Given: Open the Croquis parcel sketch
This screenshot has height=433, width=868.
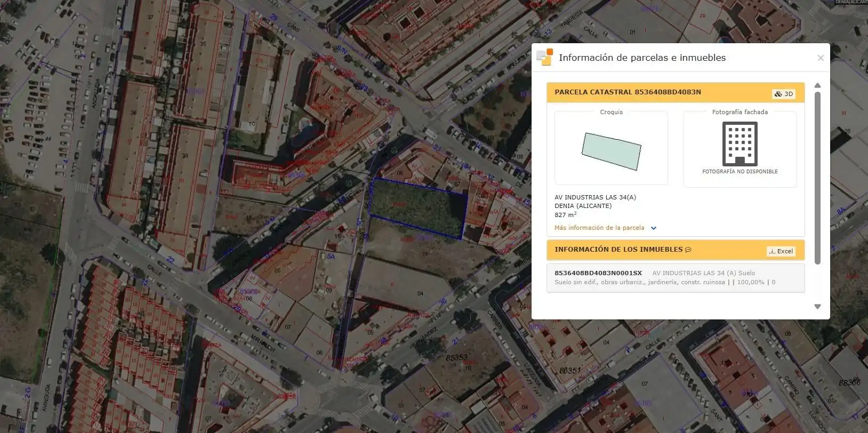Looking at the screenshot, I should (611, 148).
